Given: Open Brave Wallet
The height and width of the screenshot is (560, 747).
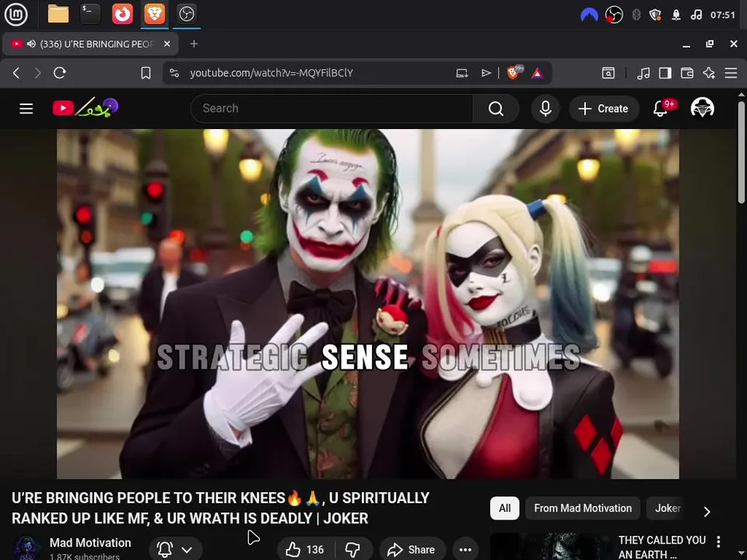Looking at the screenshot, I should click(x=687, y=73).
